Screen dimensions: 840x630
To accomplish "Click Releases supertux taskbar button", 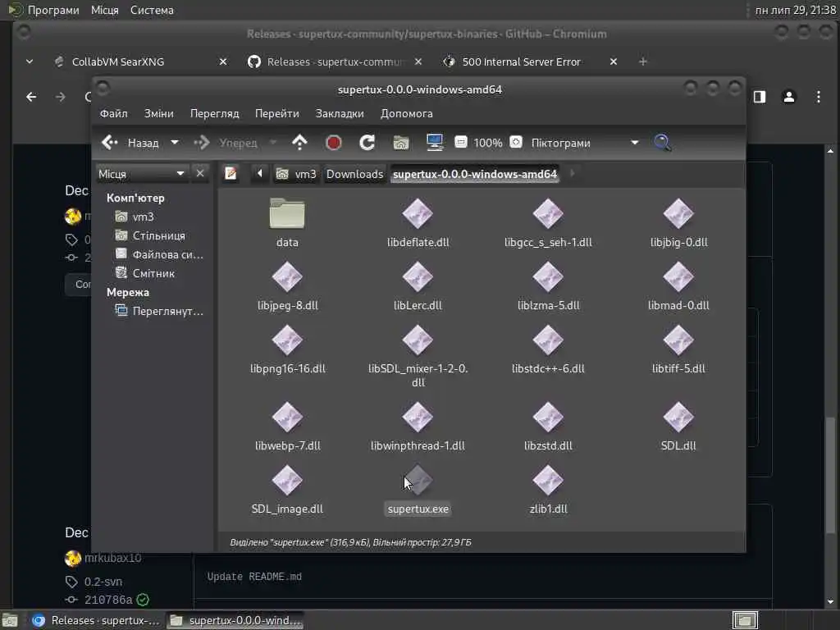I will [x=96, y=620].
